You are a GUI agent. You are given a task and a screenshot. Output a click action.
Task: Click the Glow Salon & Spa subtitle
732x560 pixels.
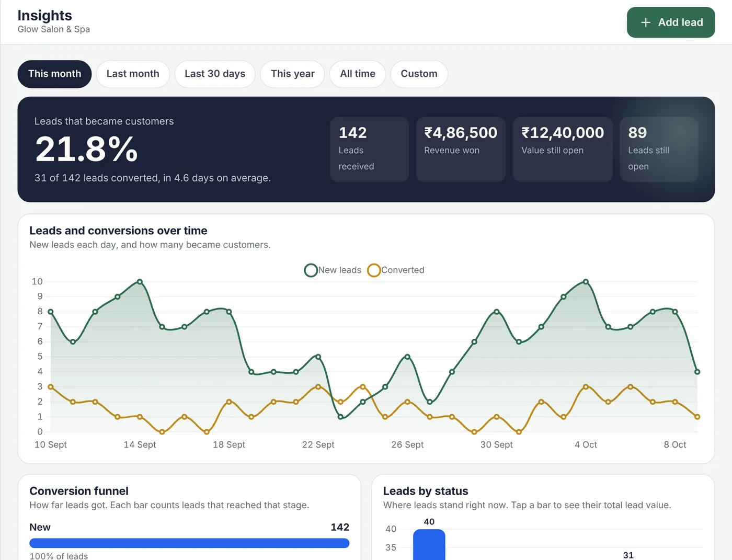coord(54,29)
